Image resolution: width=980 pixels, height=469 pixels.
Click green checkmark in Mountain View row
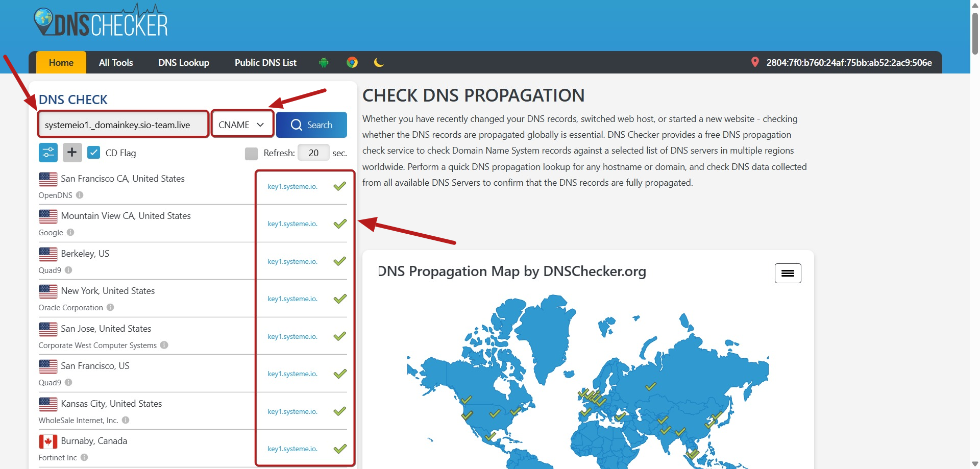pos(340,224)
